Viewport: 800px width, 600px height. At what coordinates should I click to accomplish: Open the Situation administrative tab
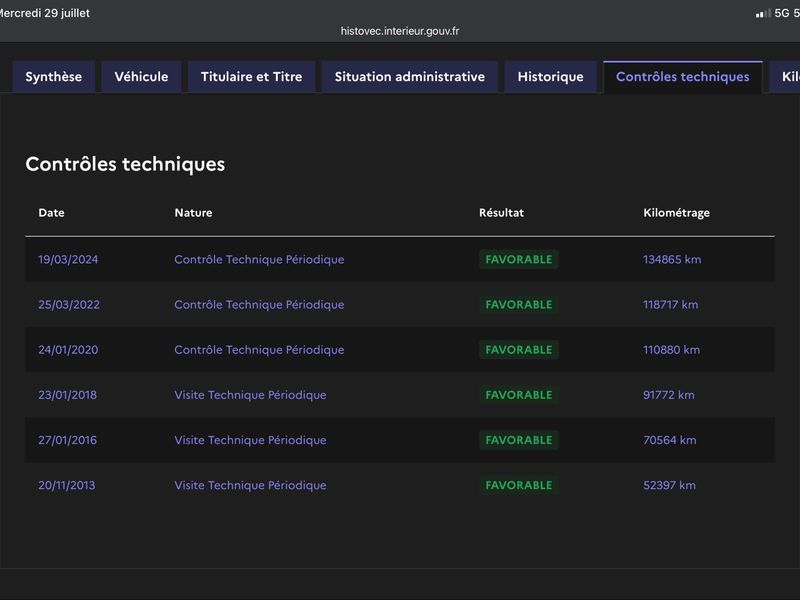pos(410,77)
